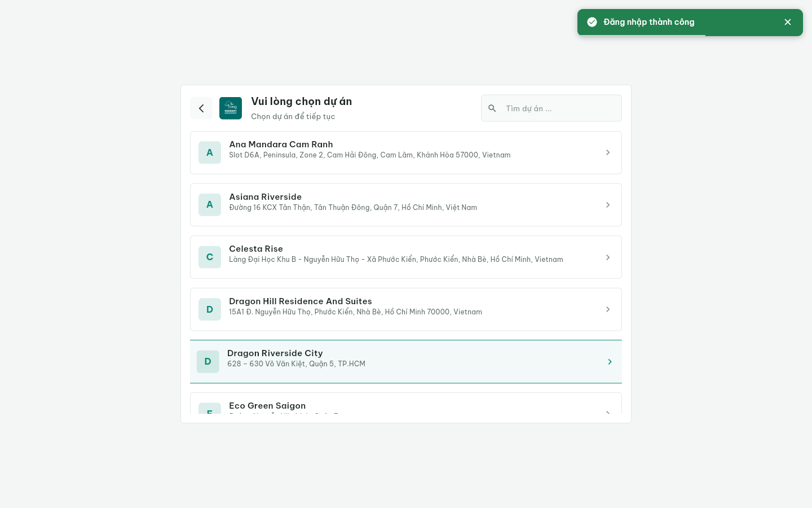Click the 'Chọn dự án để tiếp tục' subtitle
The image size is (812, 508).
coord(293,116)
